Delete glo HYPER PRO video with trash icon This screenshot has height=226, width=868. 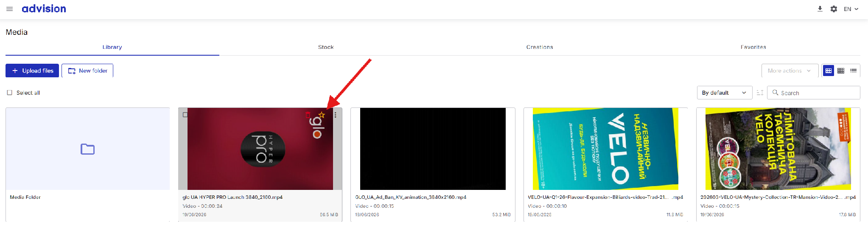[x=308, y=115]
